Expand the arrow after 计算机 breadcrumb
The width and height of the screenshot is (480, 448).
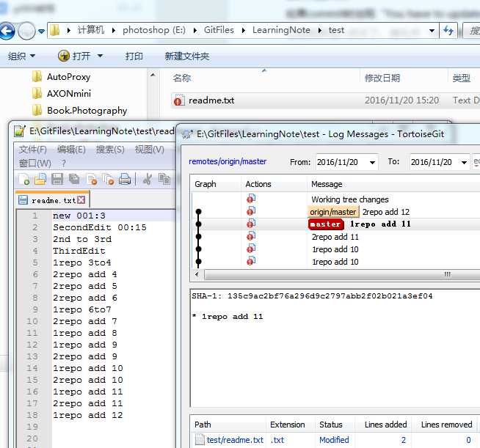point(114,30)
